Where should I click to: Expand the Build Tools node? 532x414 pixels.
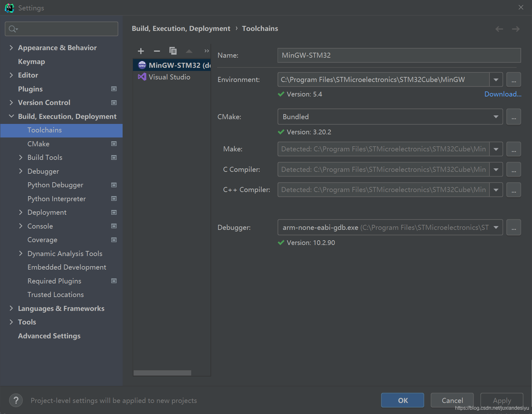(21, 157)
